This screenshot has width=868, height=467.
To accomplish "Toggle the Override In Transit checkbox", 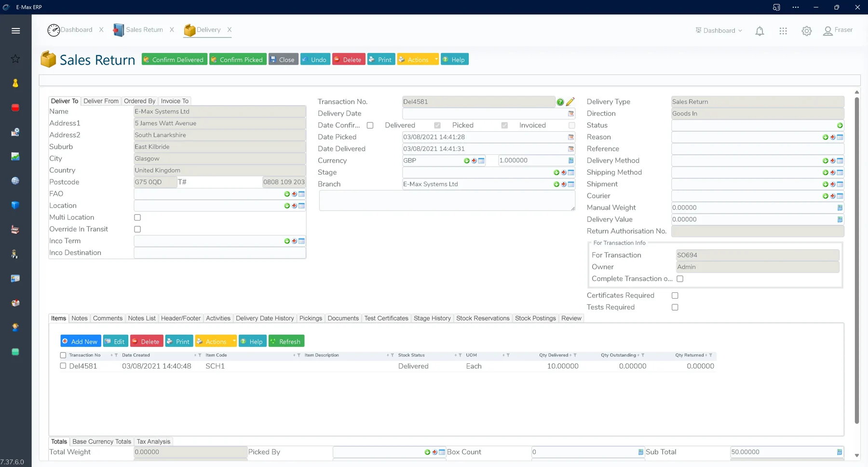I will click(x=137, y=229).
